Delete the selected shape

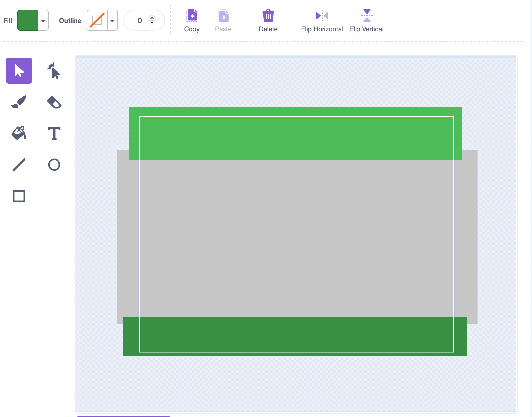pos(268,21)
